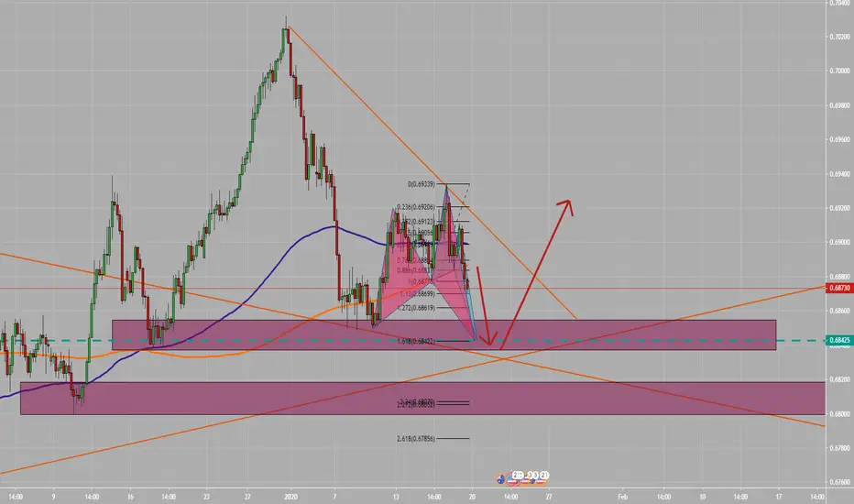The image size is (854, 504).
Task: Click 0.68800 on the price axis
Action: (839, 277)
